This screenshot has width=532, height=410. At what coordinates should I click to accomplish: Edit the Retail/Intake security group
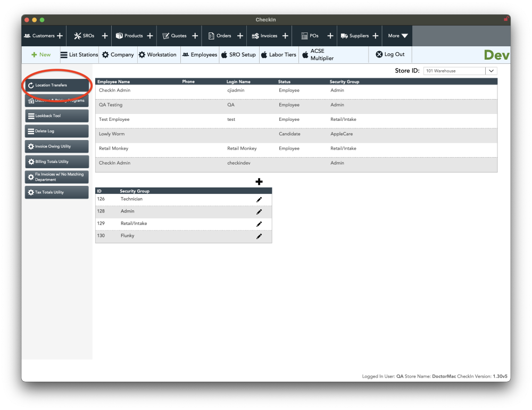tap(259, 224)
